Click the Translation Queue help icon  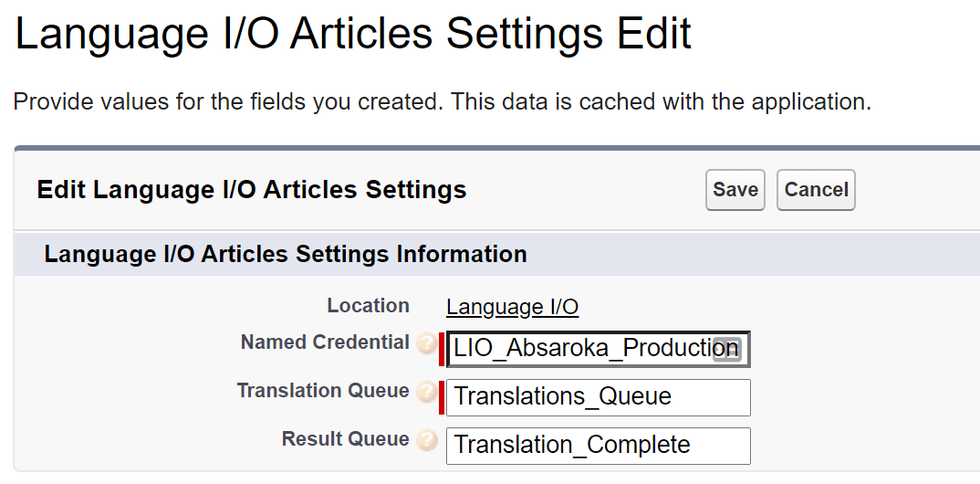[426, 393]
